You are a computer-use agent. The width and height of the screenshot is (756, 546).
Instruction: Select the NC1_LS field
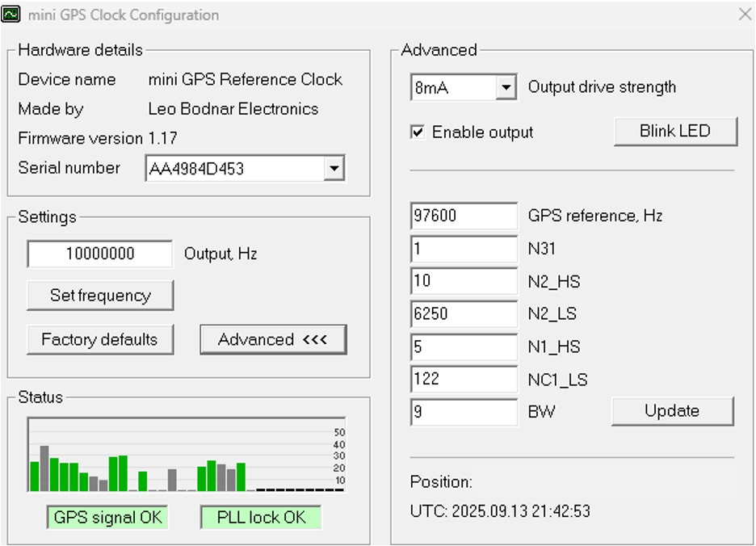[x=464, y=379]
